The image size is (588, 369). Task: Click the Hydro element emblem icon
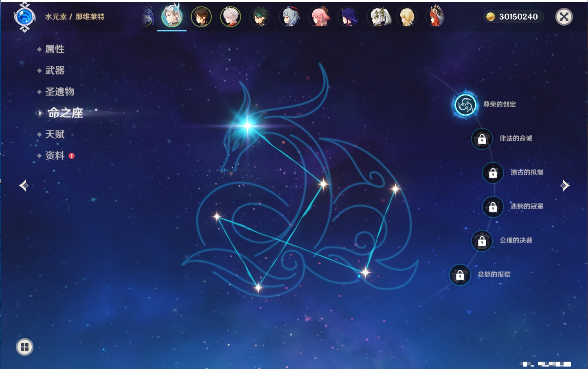click(x=24, y=17)
